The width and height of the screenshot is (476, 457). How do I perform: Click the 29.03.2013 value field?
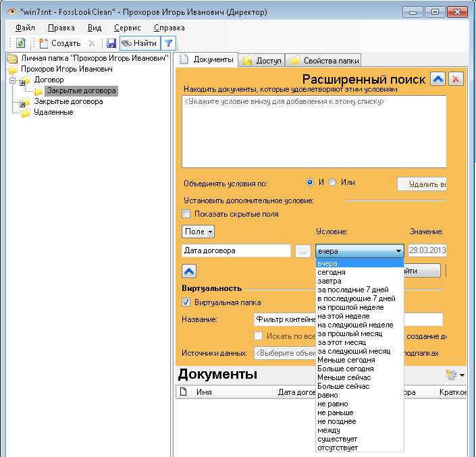point(427,250)
